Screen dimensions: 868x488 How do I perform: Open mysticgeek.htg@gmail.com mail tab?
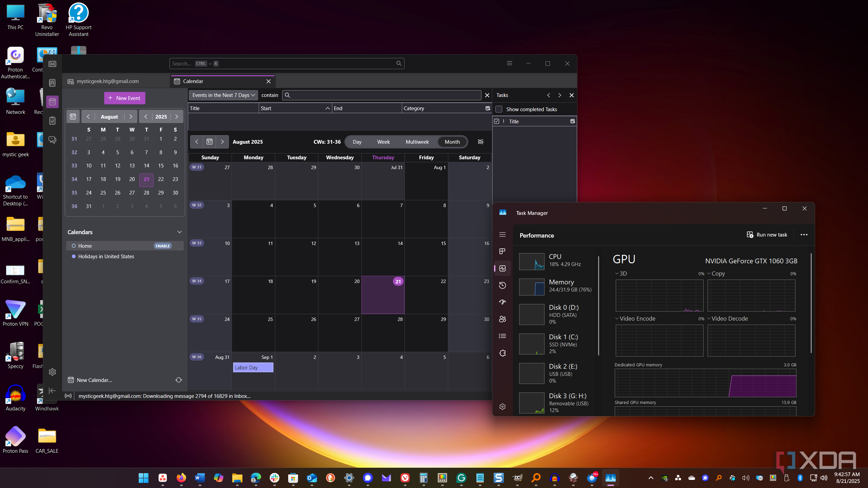coord(115,81)
